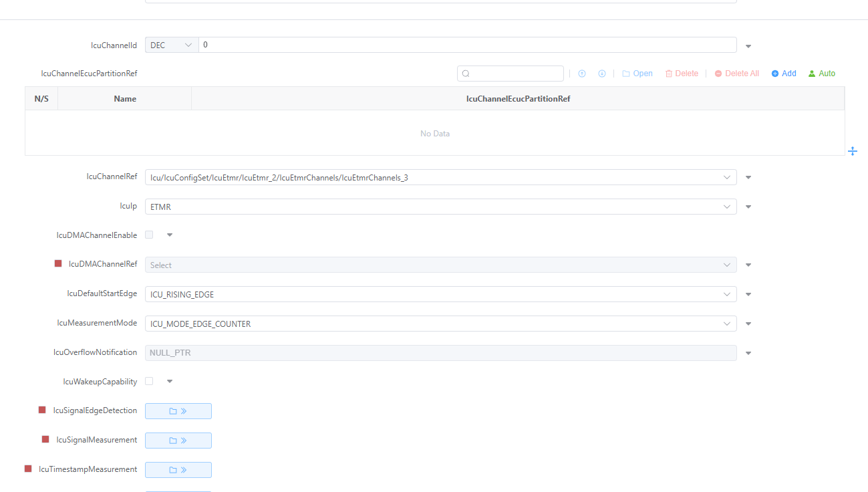The height and width of the screenshot is (492, 868).
Task: Open the IcuSignalMeasurement folder button
Action: 178,441
